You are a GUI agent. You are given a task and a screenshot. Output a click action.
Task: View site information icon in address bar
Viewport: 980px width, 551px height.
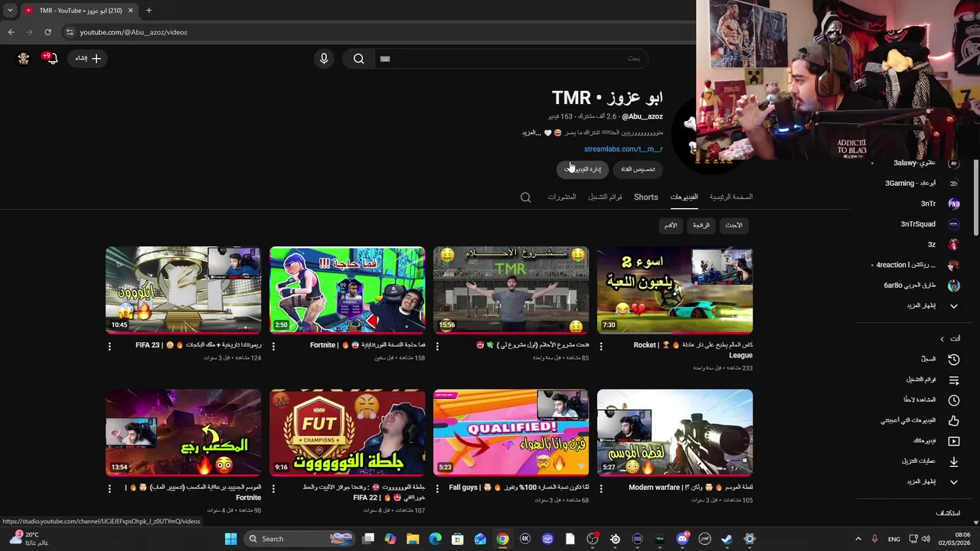pyautogui.click(x=70, y=32)
